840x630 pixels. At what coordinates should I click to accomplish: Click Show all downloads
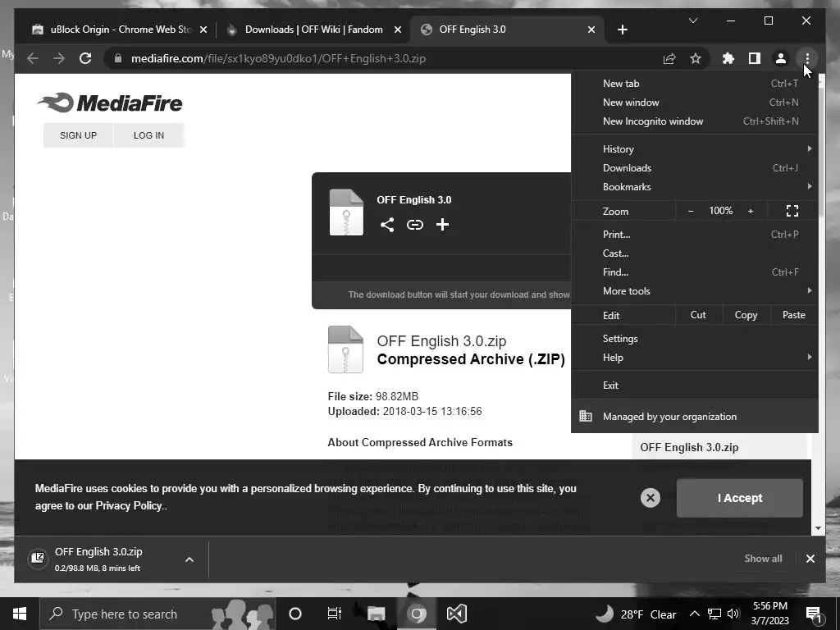(x=763, y=559)
